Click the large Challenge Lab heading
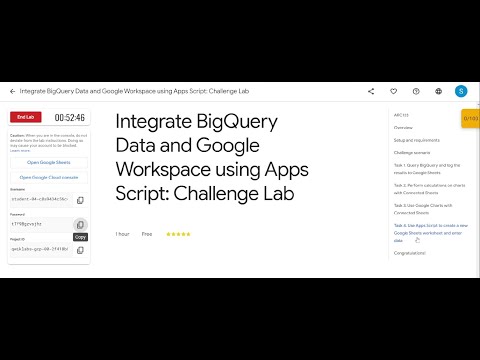The width and height of the screenshot is (480, 360). tap(212, 157)
